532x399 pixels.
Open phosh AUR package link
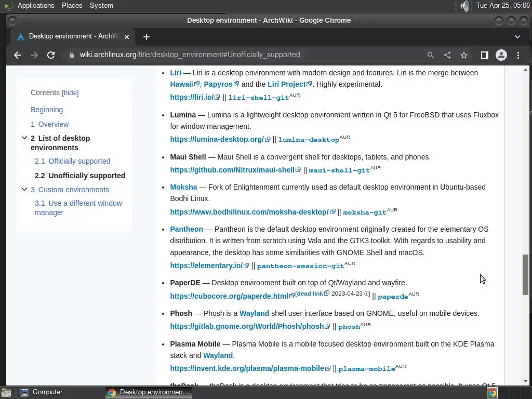[349, 327]
